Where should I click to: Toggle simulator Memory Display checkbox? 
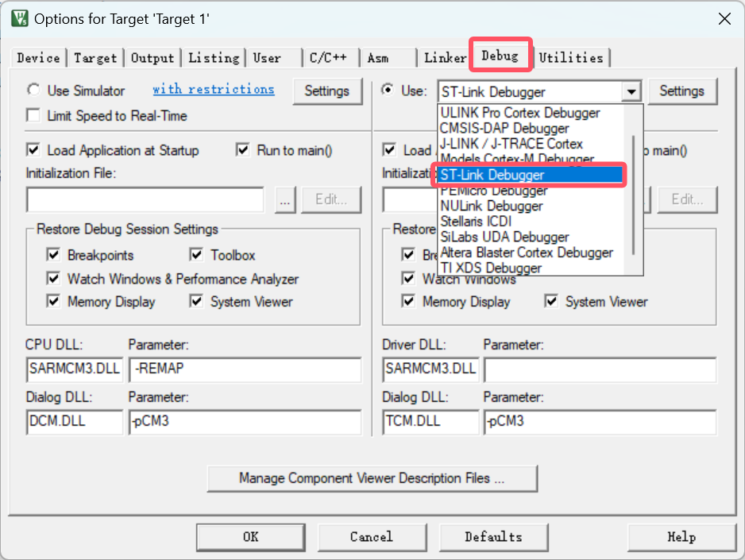click(54, 301)
